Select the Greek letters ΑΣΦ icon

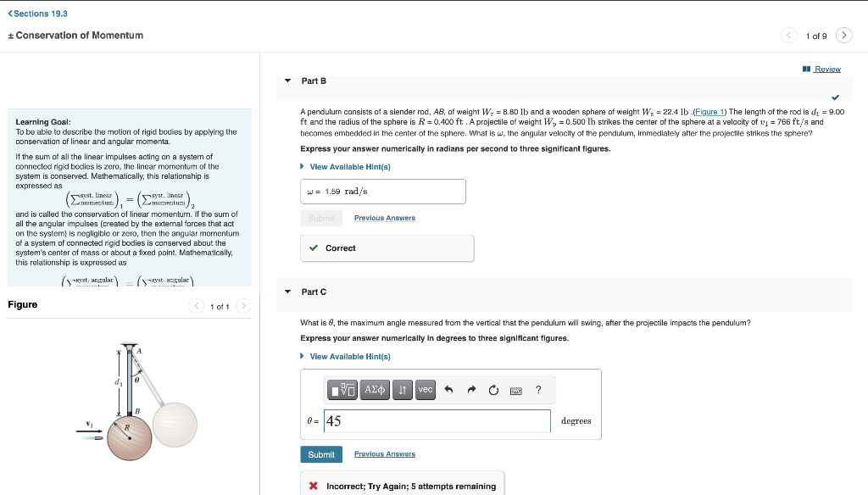(375, 390)
